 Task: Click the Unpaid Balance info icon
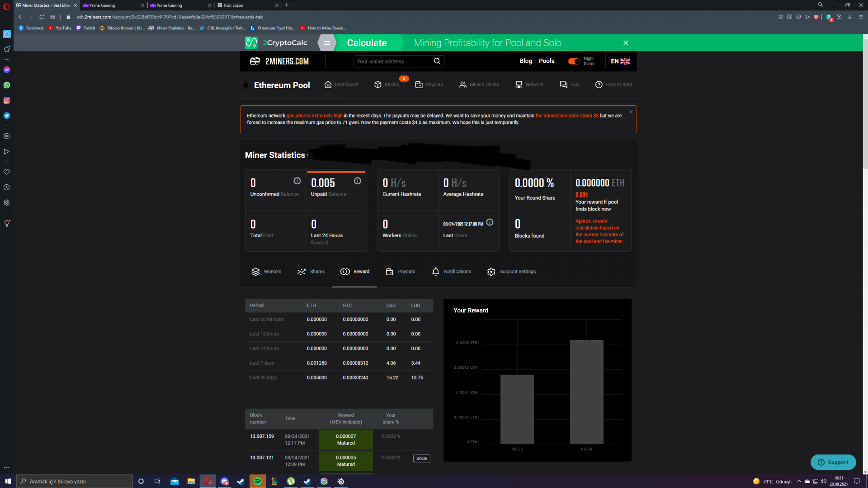(358, 181)
